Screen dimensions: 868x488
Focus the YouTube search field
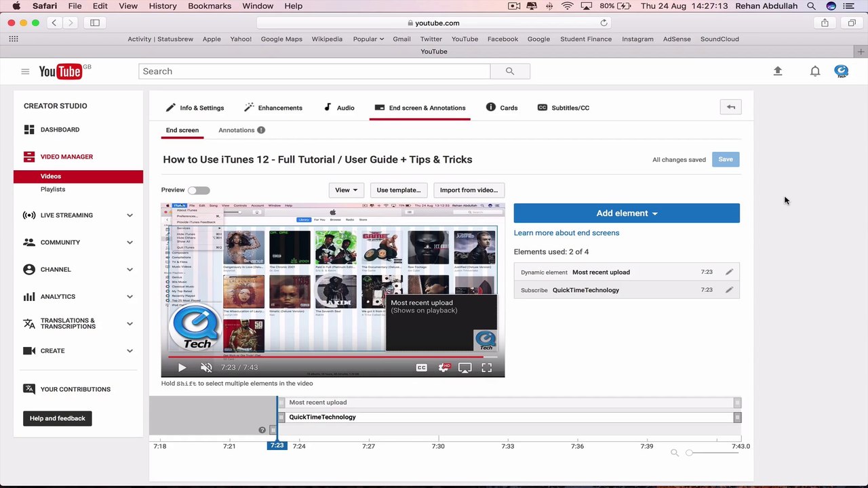click(x=315, y=71)
